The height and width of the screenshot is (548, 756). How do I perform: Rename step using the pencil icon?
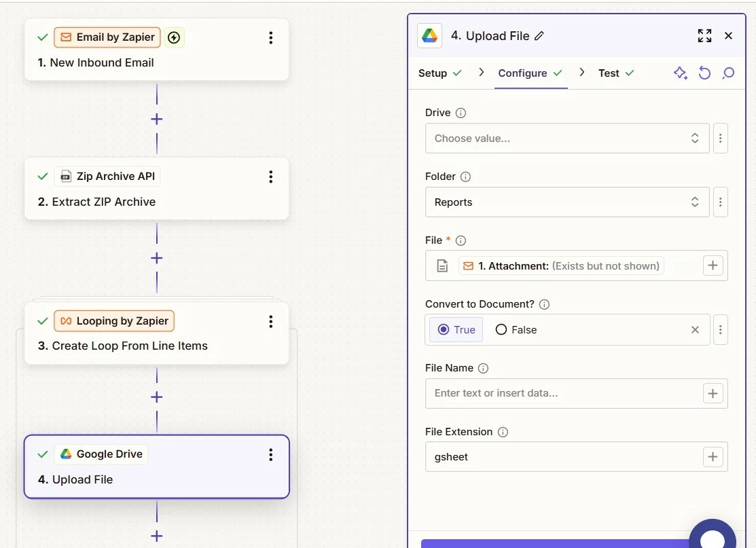click(x=539, y=36)
